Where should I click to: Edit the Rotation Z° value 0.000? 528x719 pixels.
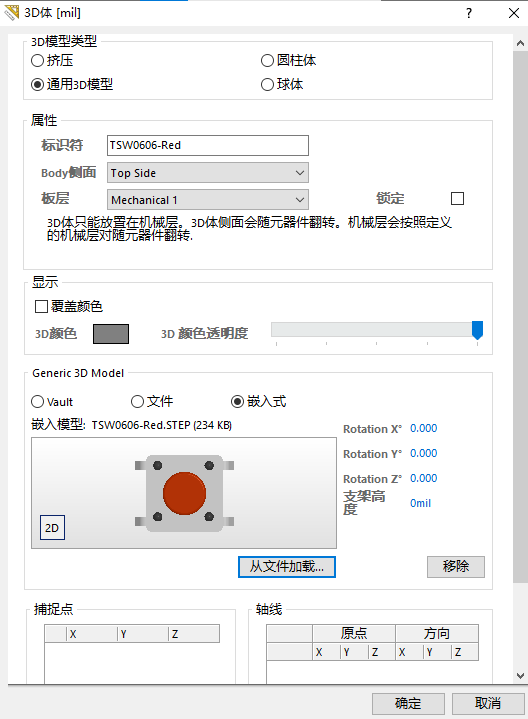tap(423, 478)
